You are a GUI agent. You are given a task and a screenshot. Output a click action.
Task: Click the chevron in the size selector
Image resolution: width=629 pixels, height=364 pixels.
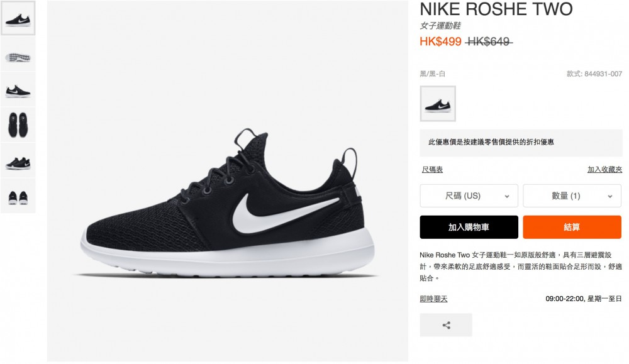pos(506,196)
